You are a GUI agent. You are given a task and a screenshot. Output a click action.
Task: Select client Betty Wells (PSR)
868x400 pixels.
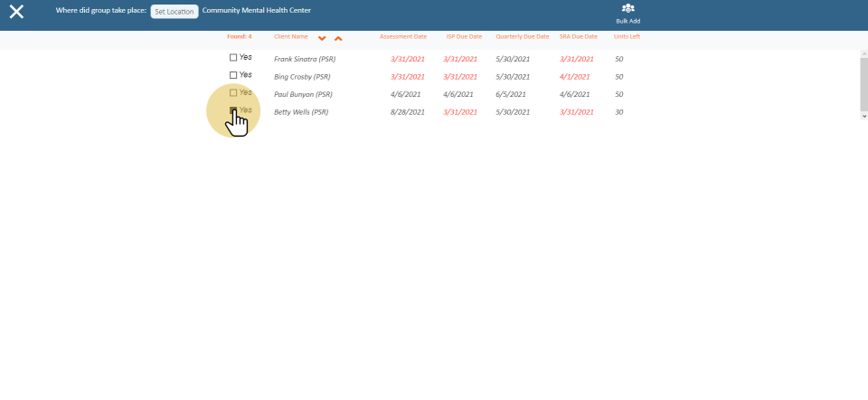click(x=300, y=112)
